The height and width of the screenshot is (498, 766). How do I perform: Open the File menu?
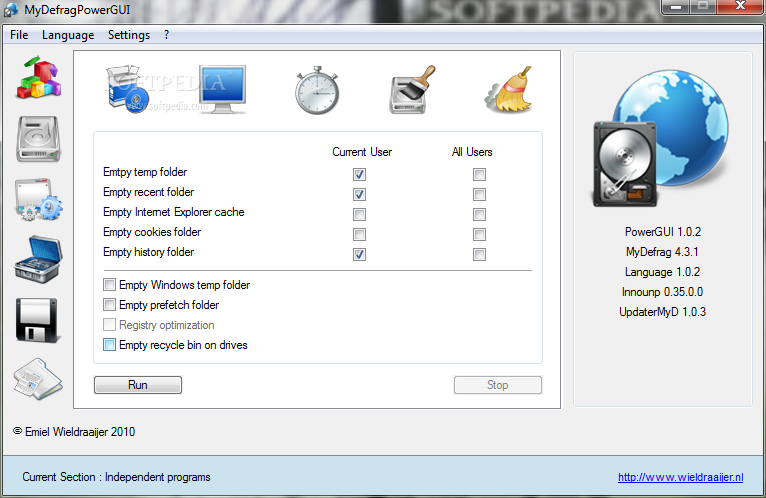(19, 35)
